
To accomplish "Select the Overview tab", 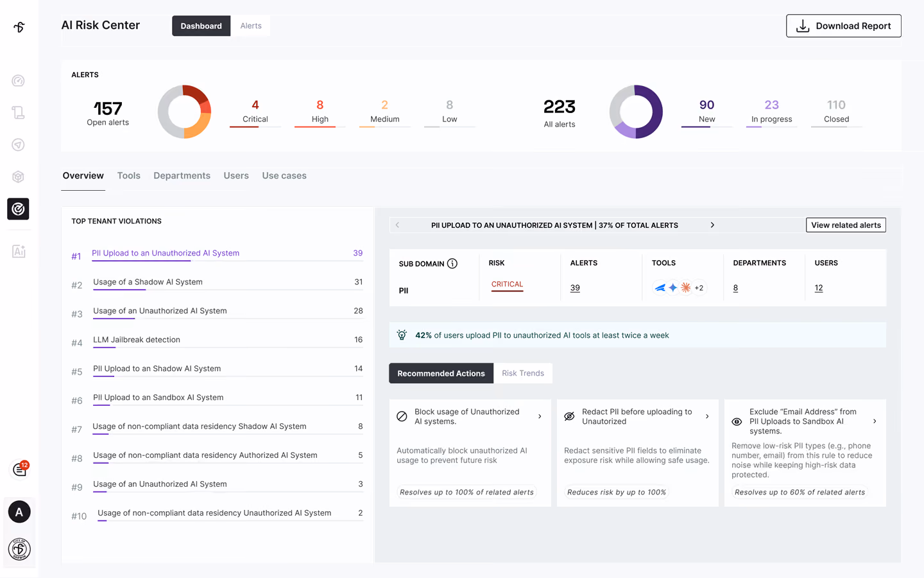I will click(x=83, y=176).
